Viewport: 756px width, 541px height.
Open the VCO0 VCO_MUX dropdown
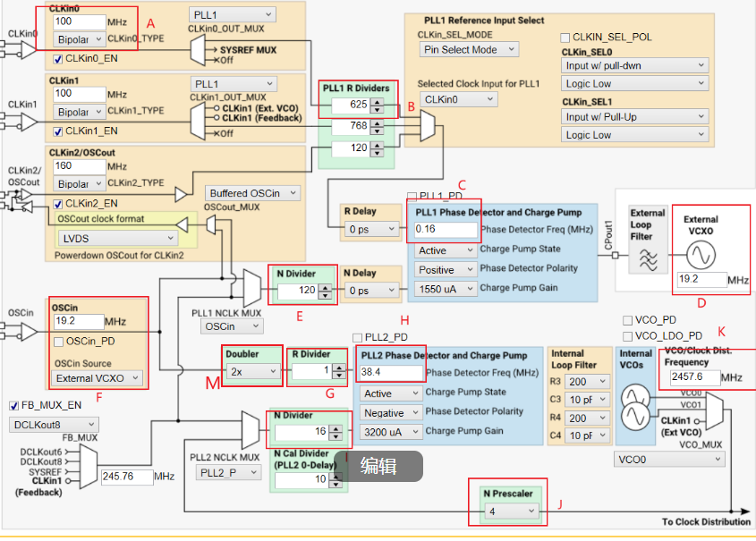669,460
